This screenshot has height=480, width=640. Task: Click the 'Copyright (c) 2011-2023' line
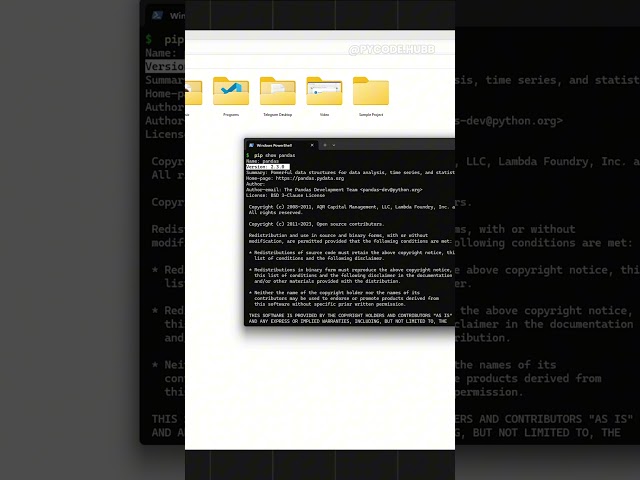click(316, 224)
